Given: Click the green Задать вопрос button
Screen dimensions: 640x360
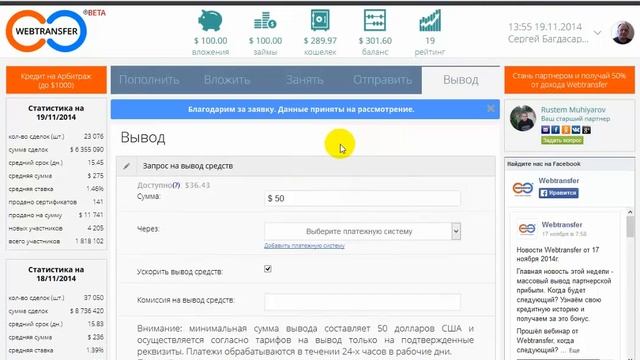Looking at the screenshot, I should click(x=562, y=140).
